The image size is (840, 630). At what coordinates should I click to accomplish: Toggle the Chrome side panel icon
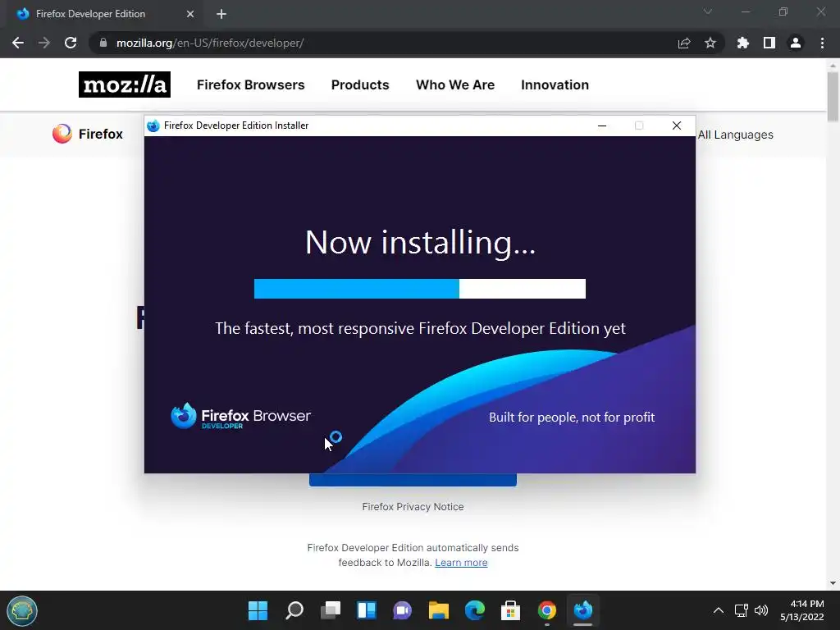[769, 43]
